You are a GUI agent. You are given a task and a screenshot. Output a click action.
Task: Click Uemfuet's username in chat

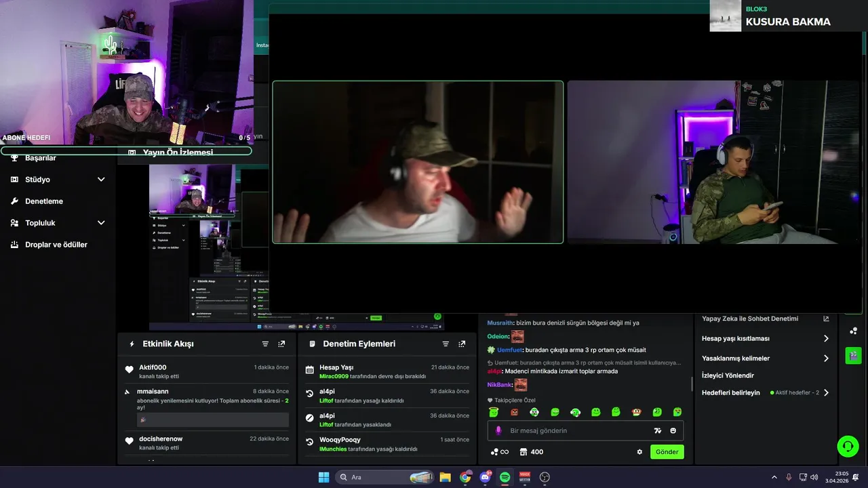click(x=511, y=350)
